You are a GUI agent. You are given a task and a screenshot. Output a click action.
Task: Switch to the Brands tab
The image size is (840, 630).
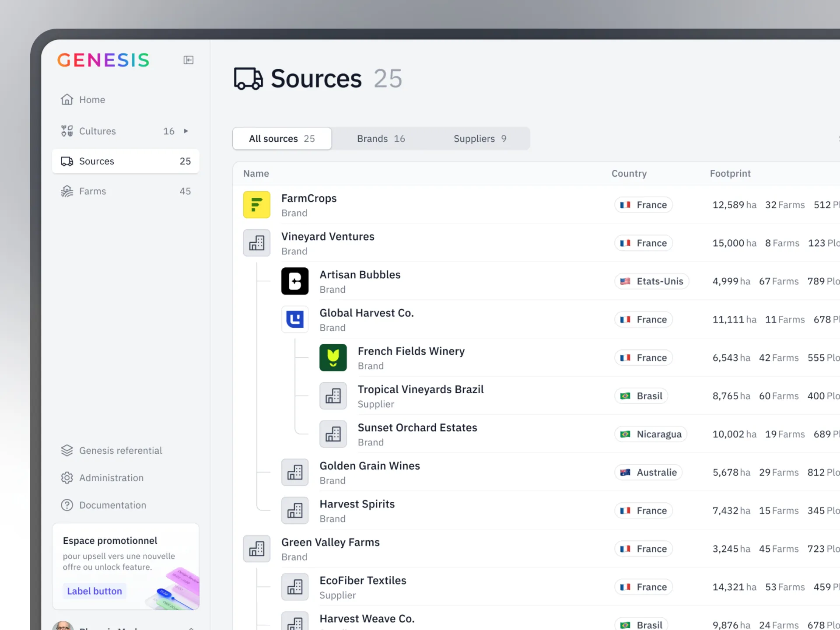381,139
